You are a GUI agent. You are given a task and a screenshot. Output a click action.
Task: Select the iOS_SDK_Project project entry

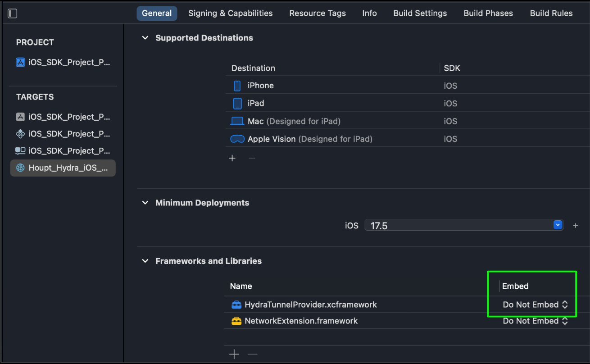pyautogui.click(x=63, y=62)
